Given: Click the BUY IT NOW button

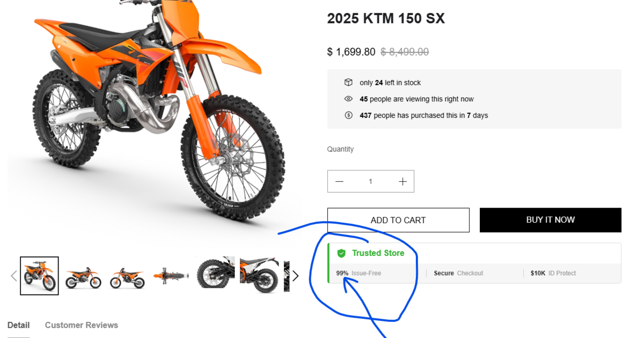Looking at the screenshot, I should click(x=550, y=220).
